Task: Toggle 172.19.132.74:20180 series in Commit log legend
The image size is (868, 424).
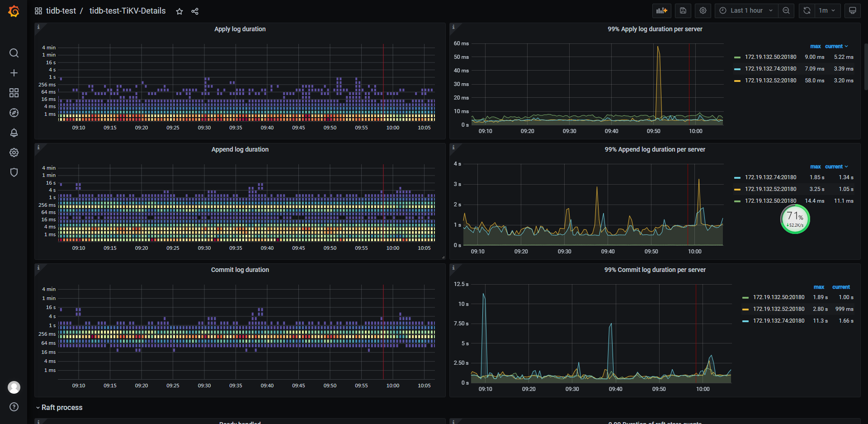Action: click(x=778, y=321)
